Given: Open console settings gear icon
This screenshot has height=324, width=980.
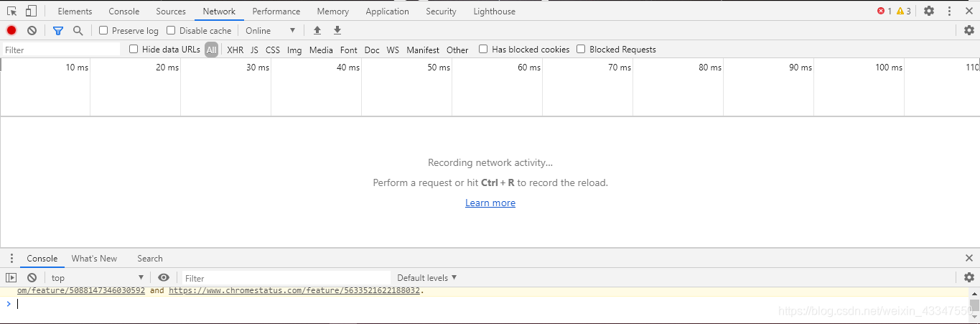Looking at the screenshot, I should (x=969, y=277).
